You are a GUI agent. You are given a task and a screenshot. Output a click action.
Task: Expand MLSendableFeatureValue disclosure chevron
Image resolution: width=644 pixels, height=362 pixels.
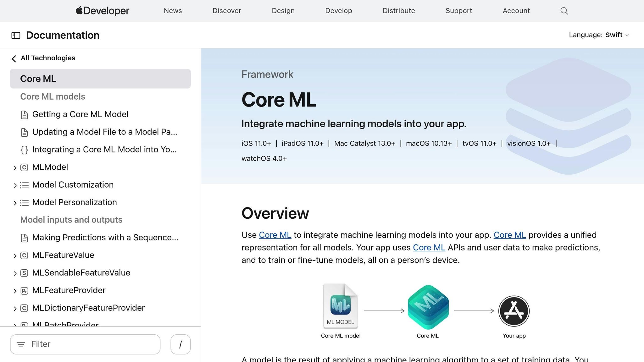coord(15,273)
